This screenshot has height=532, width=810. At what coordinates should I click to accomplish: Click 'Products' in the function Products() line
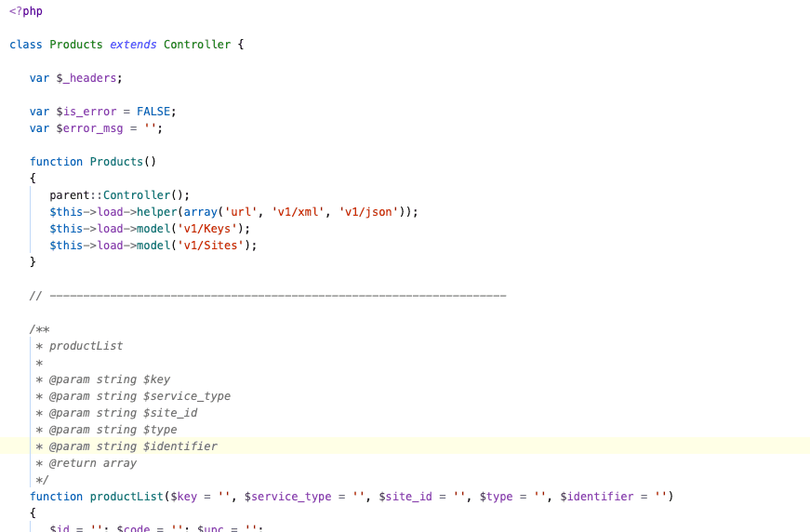click(x=116, y=162)
